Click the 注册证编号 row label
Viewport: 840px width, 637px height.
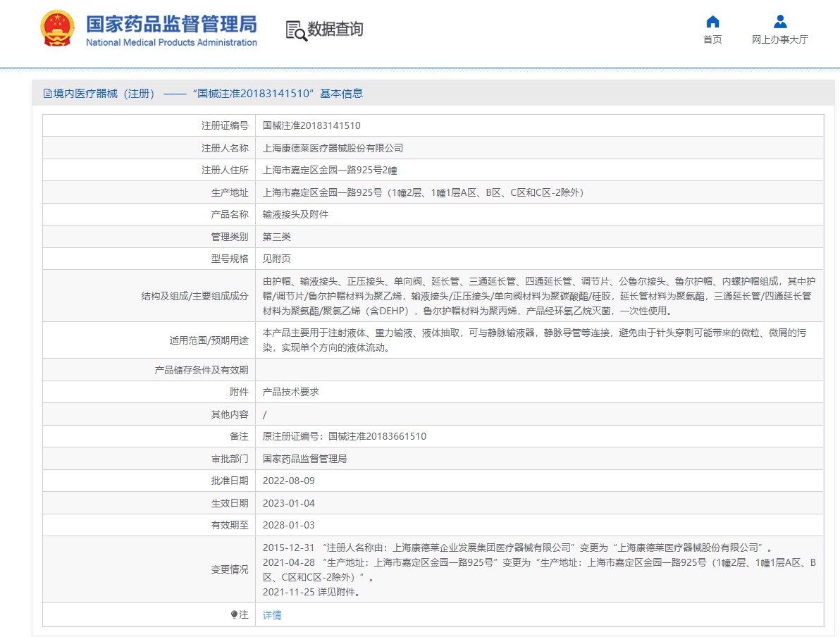225,126
